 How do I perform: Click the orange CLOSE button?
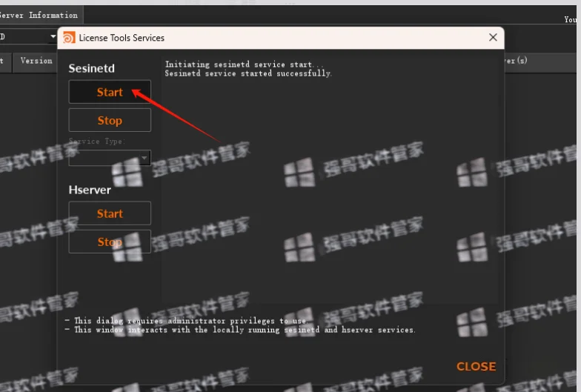[x=476, y=366]
